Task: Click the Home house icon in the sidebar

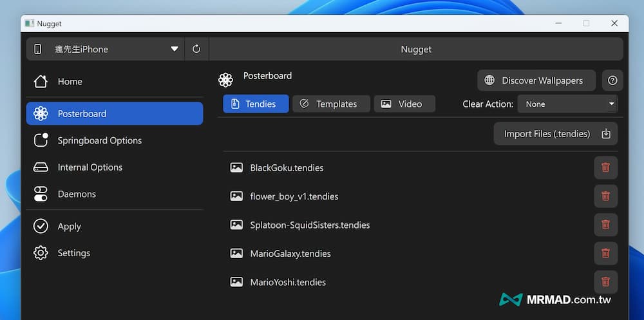Action: [x=41, y=81]
